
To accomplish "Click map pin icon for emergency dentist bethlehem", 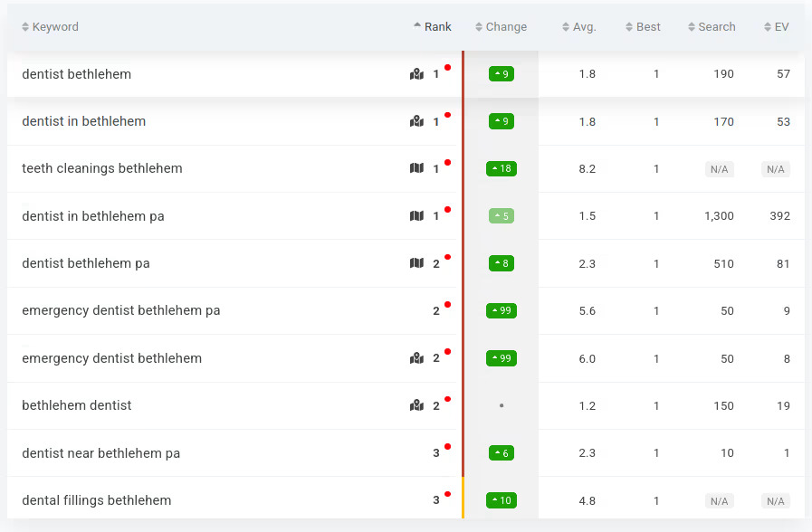I will pyautogui.click(x=416, y=358).
